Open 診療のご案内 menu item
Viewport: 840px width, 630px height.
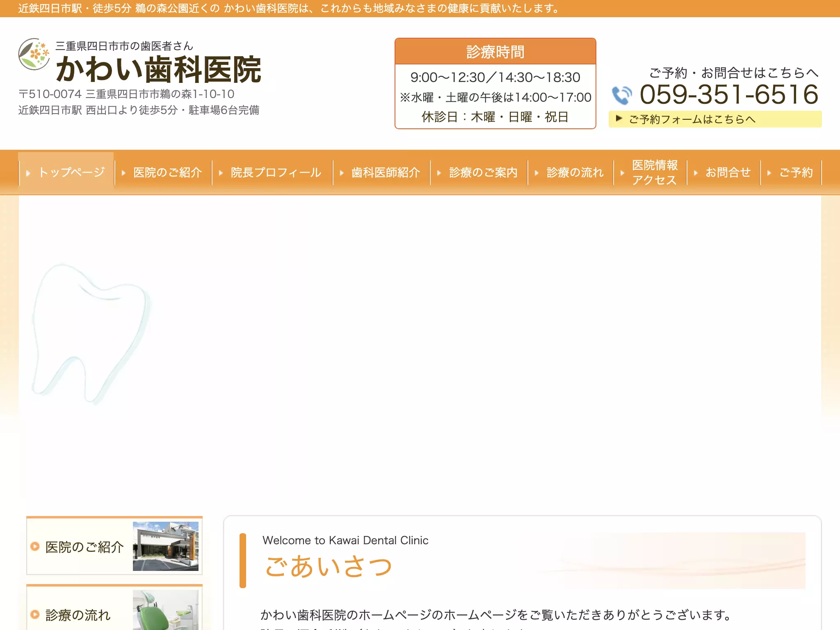tap(479, 172)
